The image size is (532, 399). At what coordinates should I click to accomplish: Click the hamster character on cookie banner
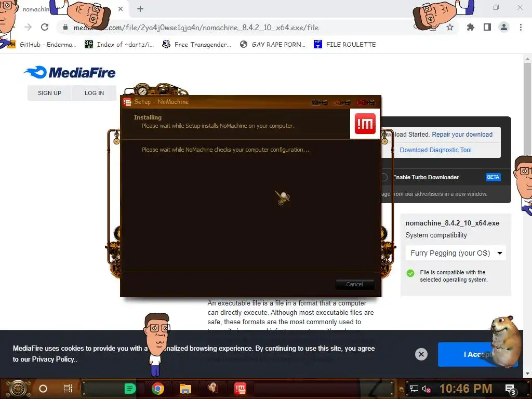tap(505, 341)
